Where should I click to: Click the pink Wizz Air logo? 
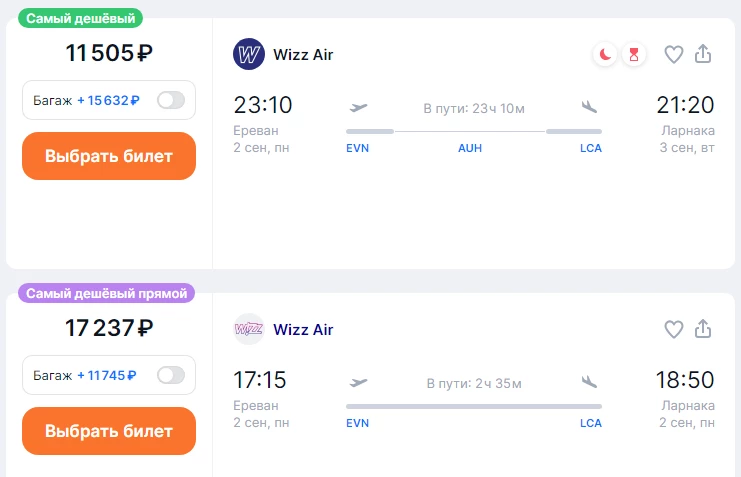(249, 329)
